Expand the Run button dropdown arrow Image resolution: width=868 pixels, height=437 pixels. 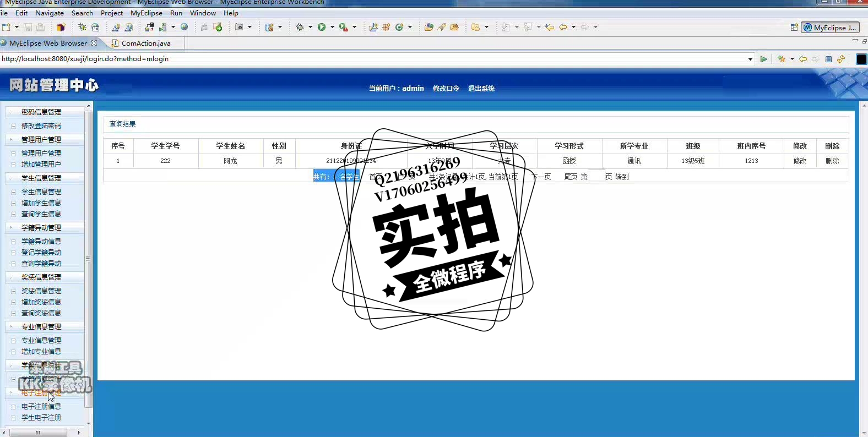(x=332, y=27)
